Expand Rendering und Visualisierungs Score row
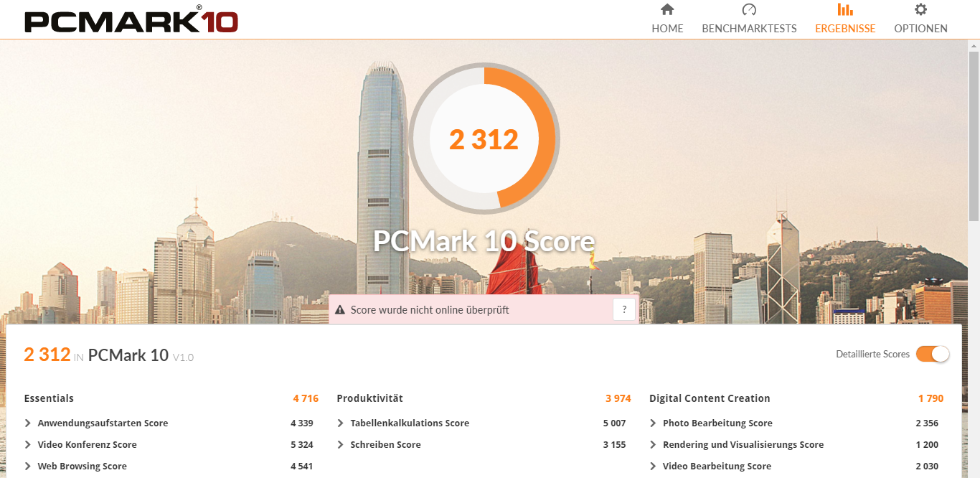The width and height of the screenshot is (980, 478). point(794,445)
